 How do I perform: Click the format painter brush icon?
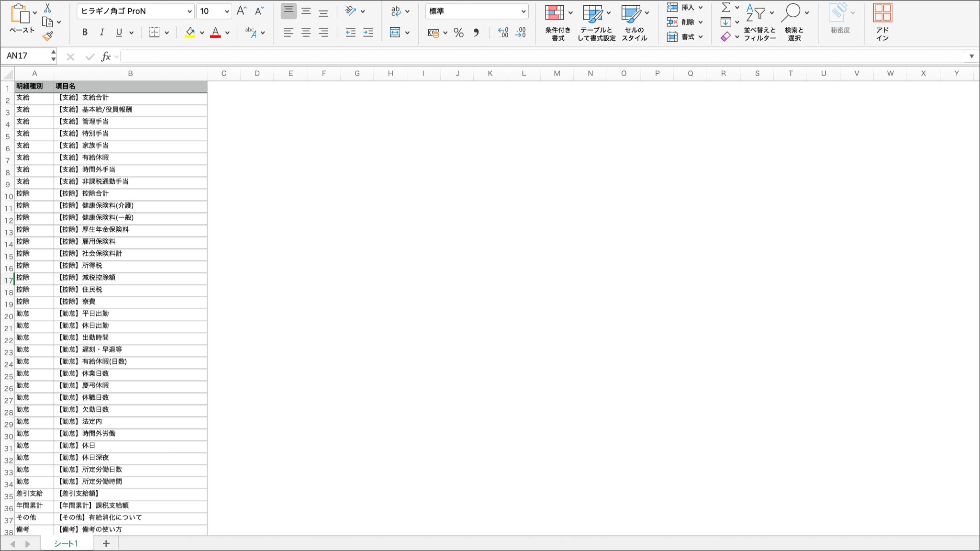point(47,36)
